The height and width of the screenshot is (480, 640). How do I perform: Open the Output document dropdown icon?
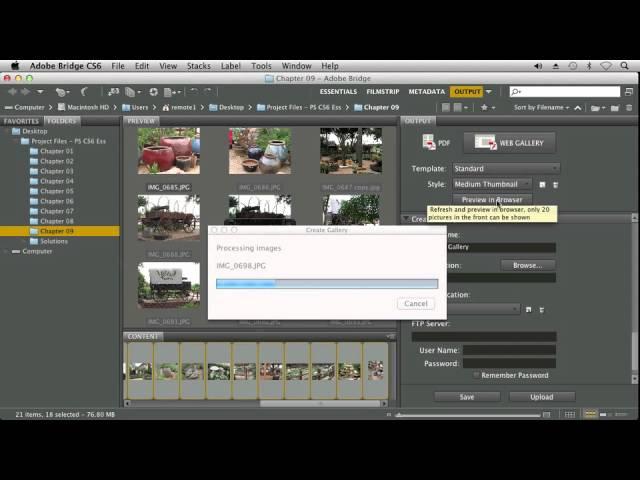pyautogui.click(x=172, y=92)
